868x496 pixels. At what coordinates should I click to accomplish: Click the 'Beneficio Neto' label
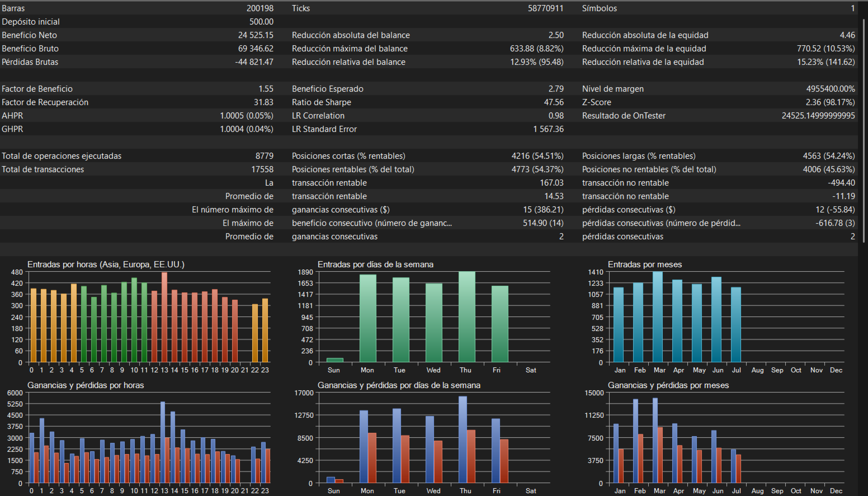(x=29, y=35)
